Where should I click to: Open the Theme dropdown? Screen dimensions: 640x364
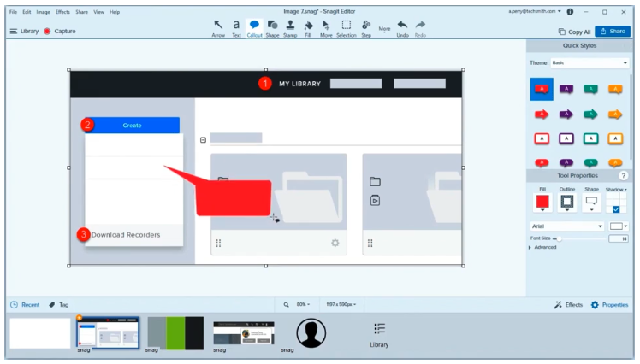point(590,62)
